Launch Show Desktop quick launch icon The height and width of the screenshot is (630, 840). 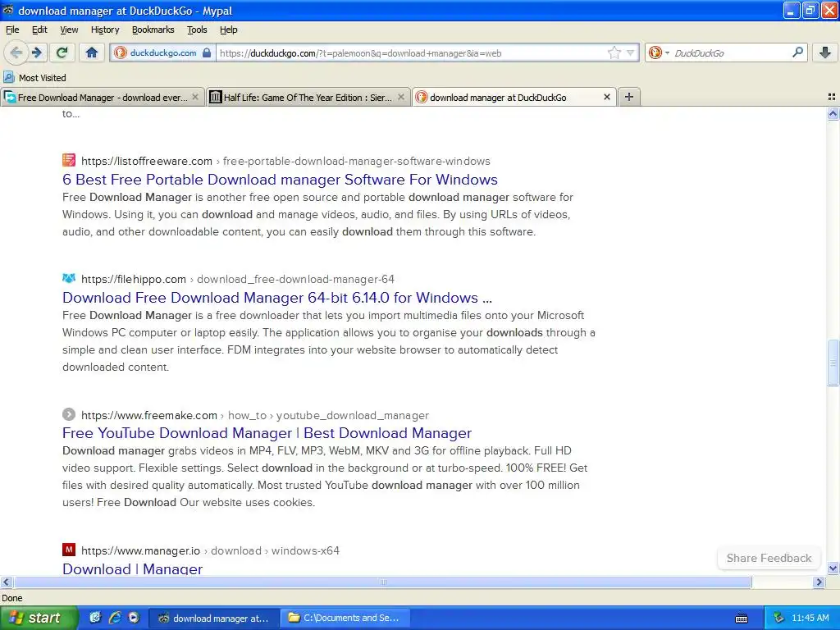pos(95,618)
